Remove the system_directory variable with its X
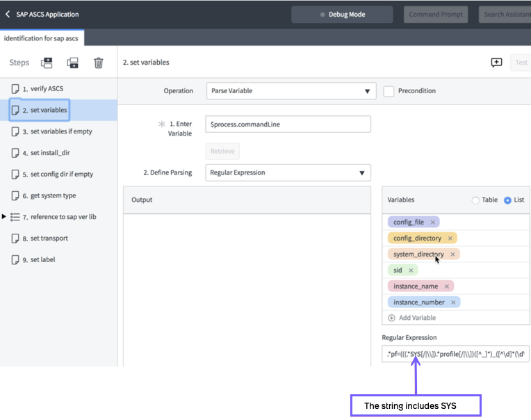This screenshot has width=531, height=420. pos(452,254)
